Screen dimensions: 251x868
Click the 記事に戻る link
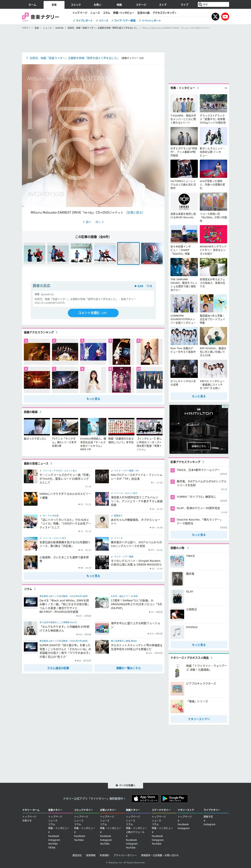click(x=135, y=212)
